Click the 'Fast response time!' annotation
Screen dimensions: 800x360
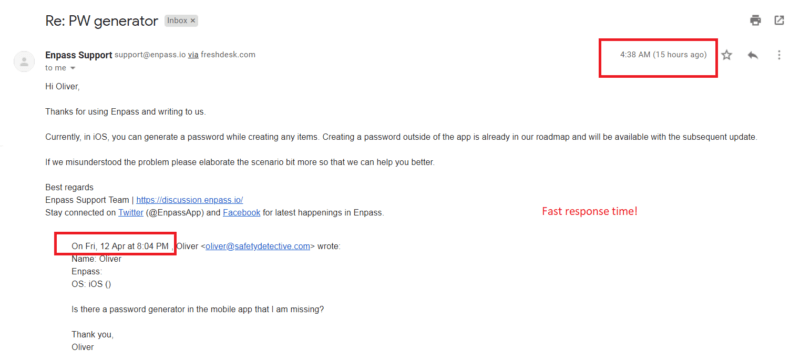tap(589, 211)
